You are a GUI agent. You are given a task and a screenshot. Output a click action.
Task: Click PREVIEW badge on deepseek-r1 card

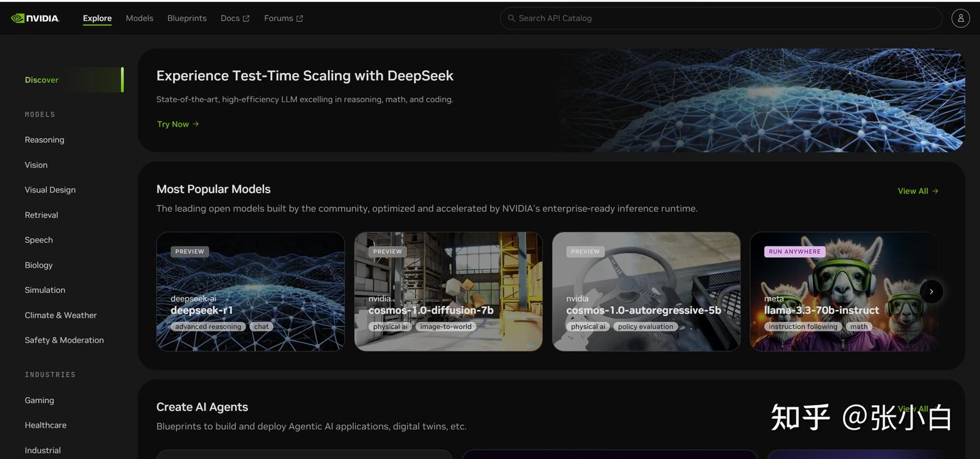click(190, 251)
